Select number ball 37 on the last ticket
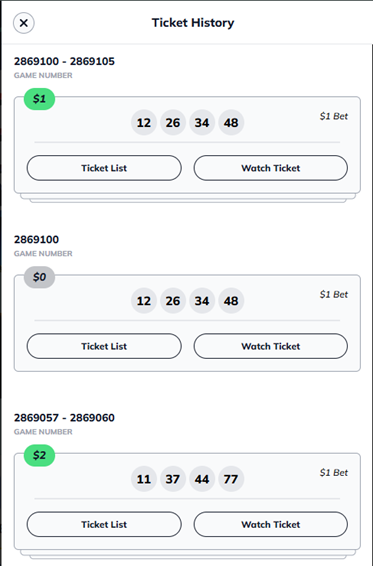 pos(173,479)
